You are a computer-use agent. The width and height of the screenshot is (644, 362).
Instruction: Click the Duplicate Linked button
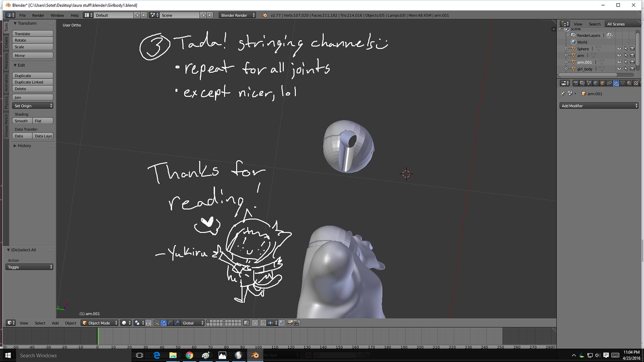click(x=33, y=82)
